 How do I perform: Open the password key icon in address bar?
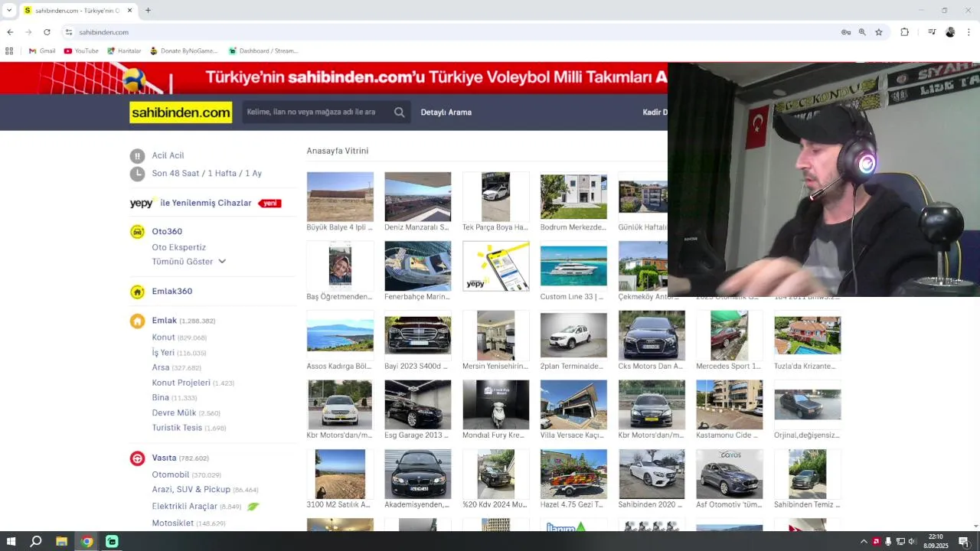point(846,32)
